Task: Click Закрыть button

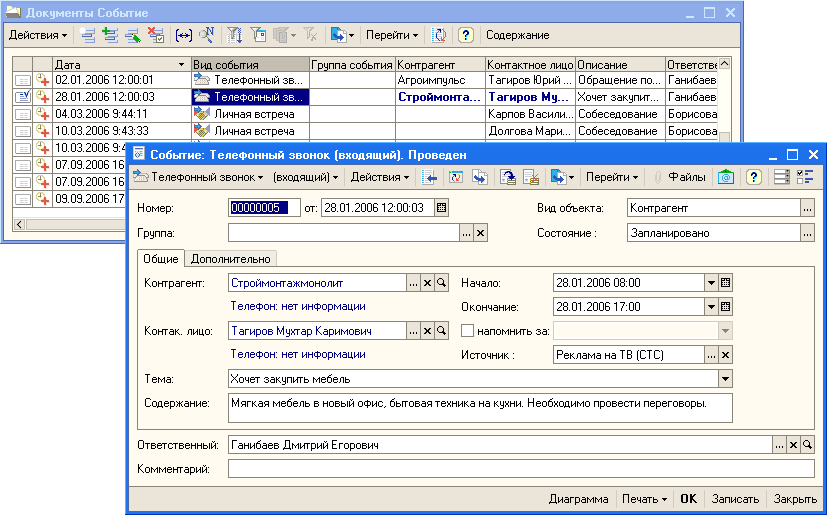Action: pyautogui.click(x=795, y=499)
